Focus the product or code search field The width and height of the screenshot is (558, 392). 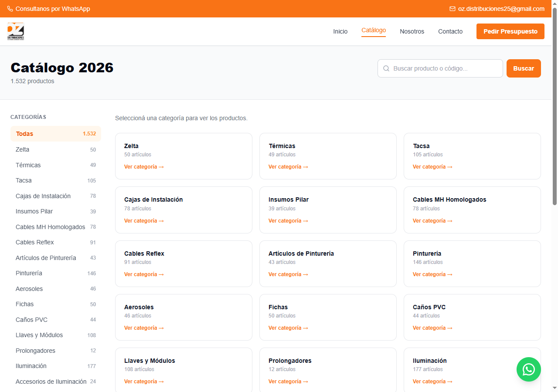[440, 68]
